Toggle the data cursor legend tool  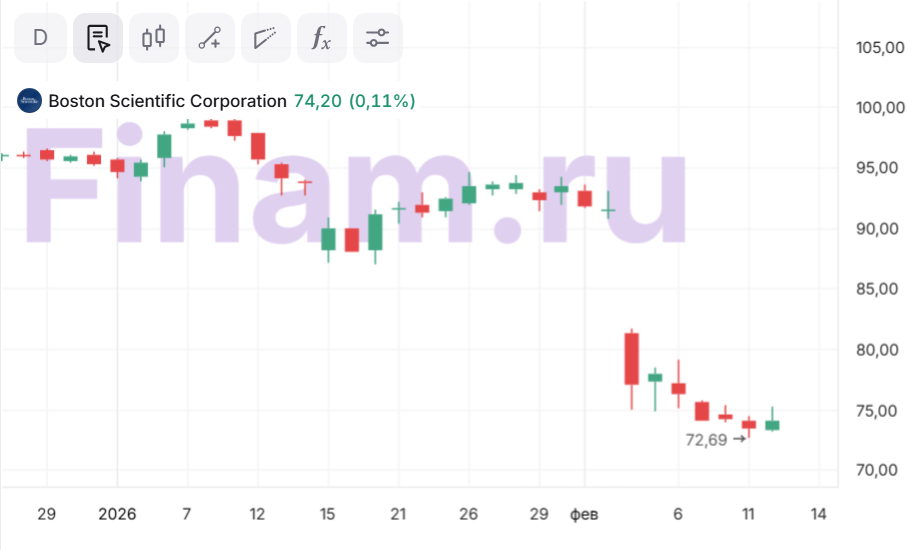point(98,38)
